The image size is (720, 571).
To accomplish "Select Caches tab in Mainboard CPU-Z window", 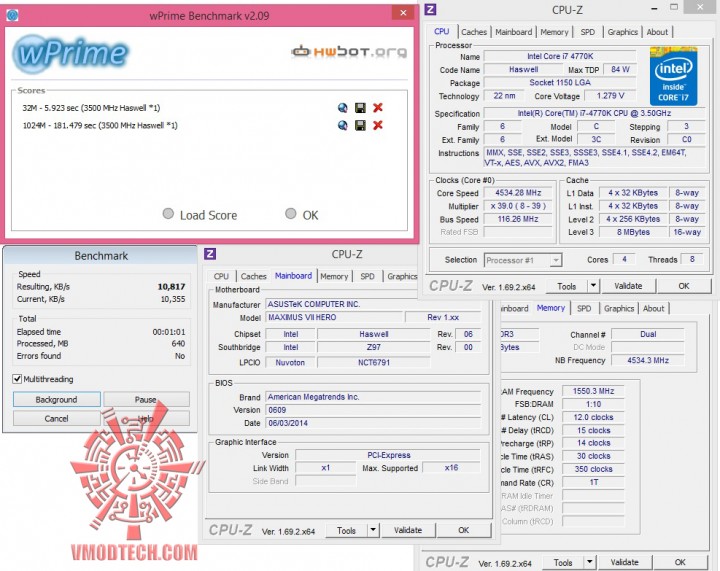I will pos(253,276).
